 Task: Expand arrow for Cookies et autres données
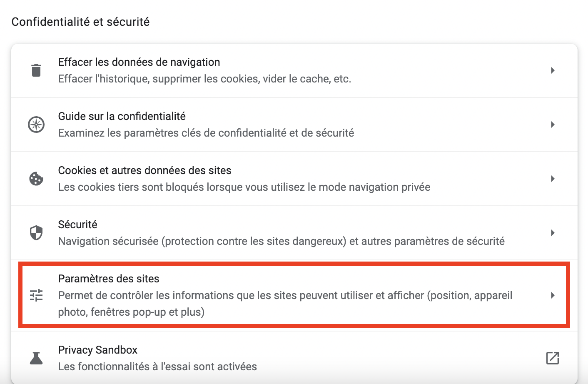(x=553, y=179)
